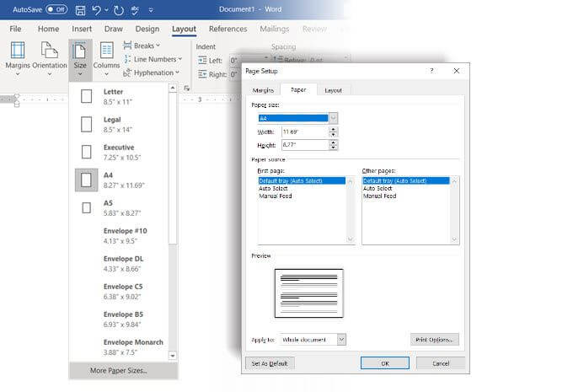Toggle the AutoSave switch
The height and width of the screenshot is (392, 573).
[x=56, y=9]
